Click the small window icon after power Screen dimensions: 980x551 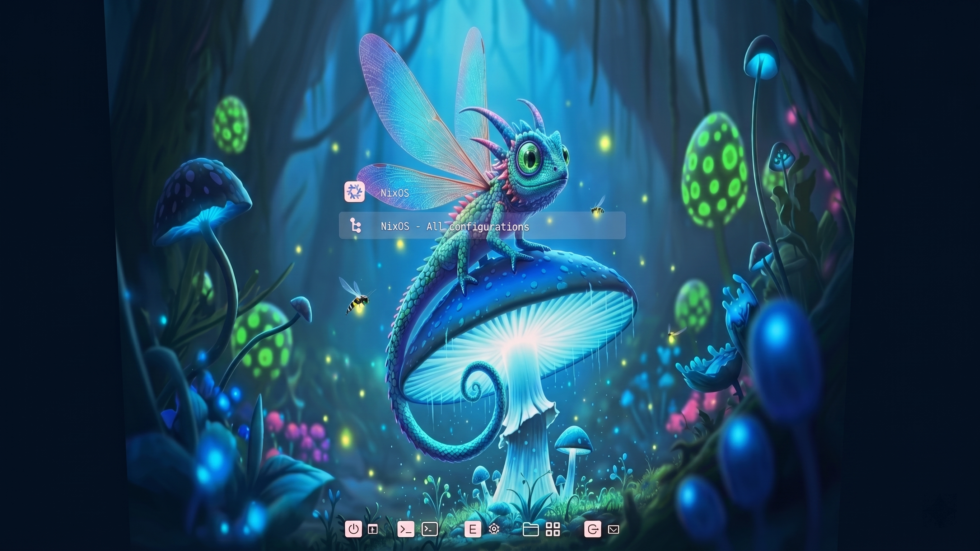(x=373, y=529)
